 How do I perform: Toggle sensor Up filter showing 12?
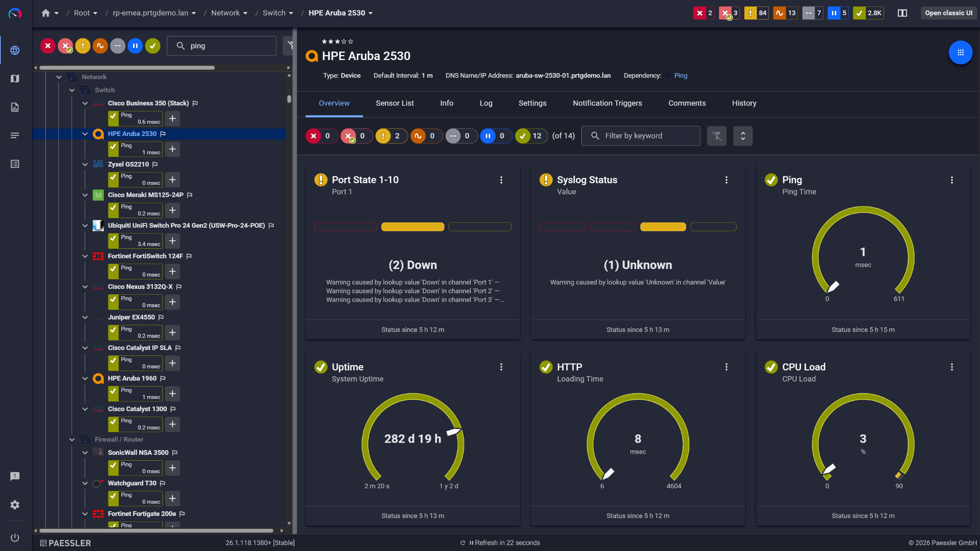531,136
